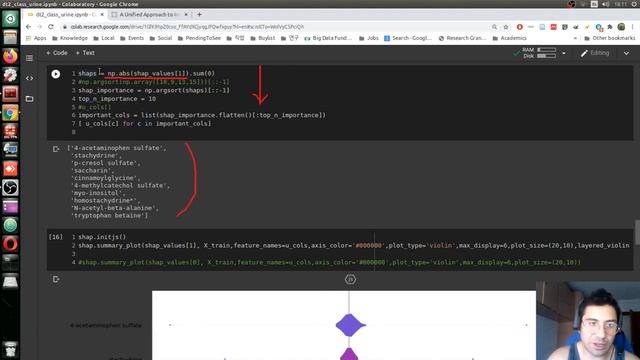This screenshot has width=640, height=360.
Task: Launch Firefox from the Ubuntu dock
Action: pos(10,56)
